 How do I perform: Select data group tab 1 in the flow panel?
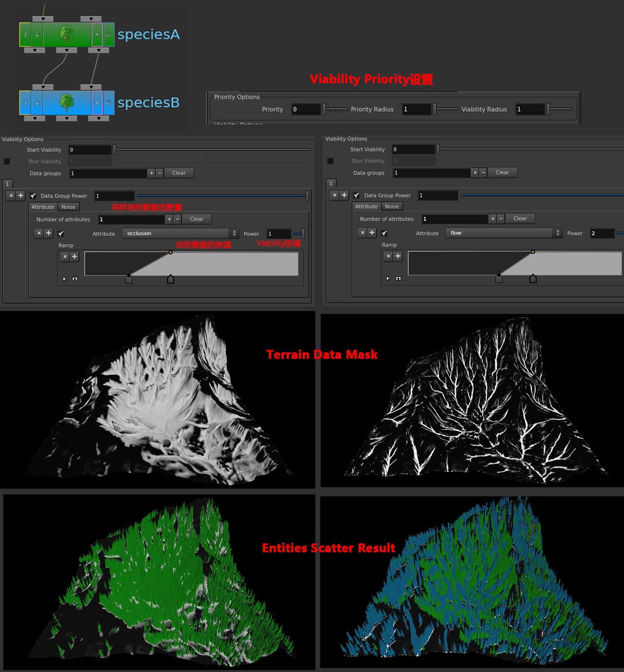pyautogui.click(x=331, y=183)
